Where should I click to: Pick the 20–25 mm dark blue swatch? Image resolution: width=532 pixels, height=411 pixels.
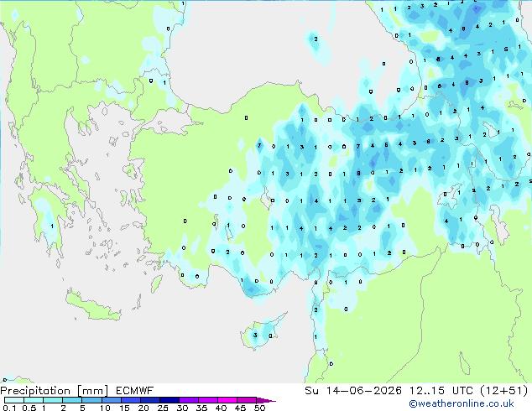click(150, 400)
